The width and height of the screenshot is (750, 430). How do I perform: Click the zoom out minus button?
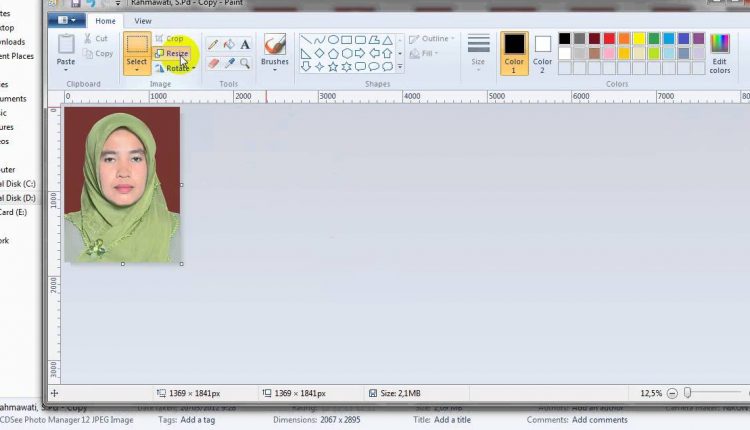click(672, 393)
